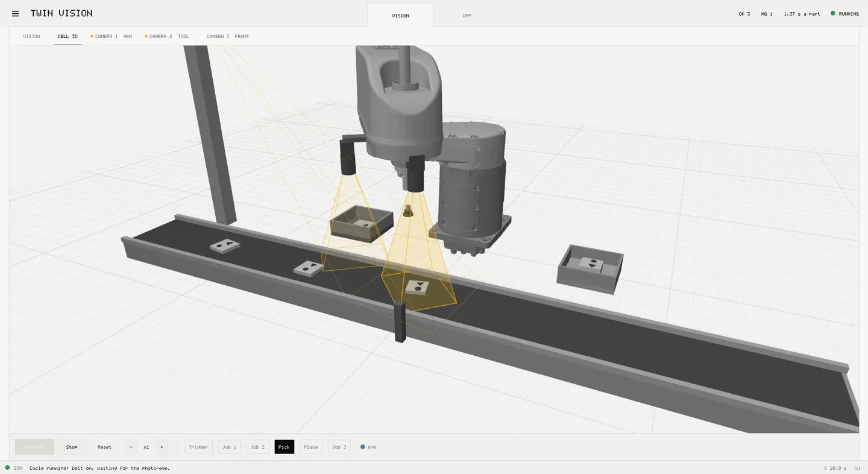
Task: Decrease simulation speed with the minus button
Action: (131, 447)
